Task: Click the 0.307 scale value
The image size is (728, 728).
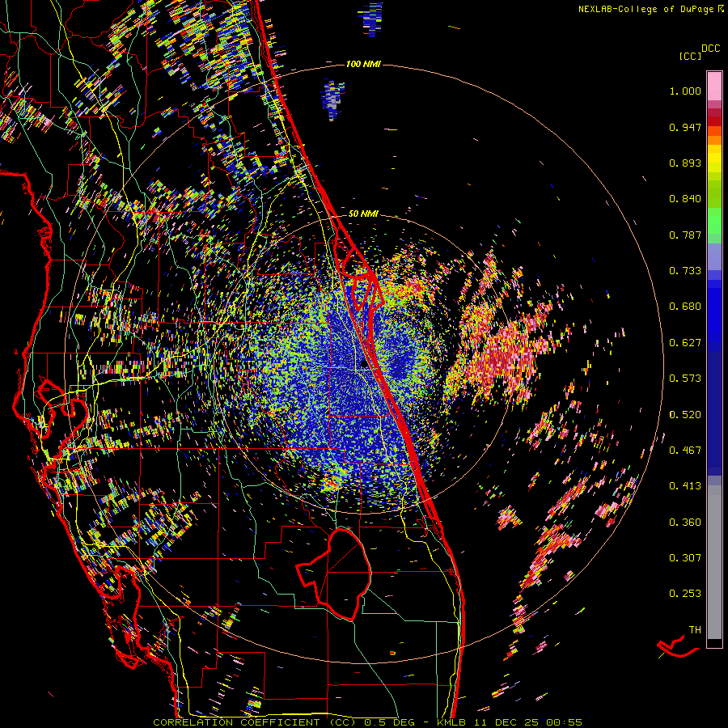Action: 685,558
